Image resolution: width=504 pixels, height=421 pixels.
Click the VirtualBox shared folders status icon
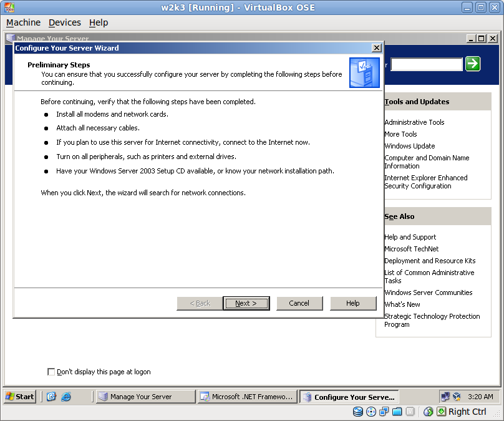(397, 412)
